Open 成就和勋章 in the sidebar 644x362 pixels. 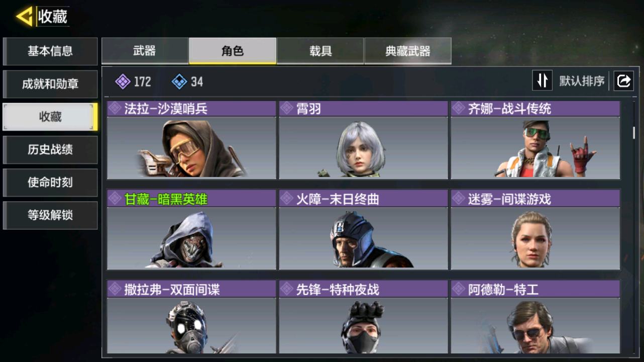[x=50, y=84]
